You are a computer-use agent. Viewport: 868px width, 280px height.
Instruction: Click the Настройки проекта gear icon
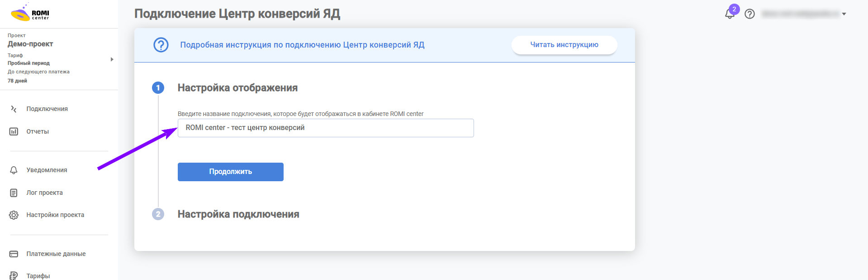tap(14, 215)
